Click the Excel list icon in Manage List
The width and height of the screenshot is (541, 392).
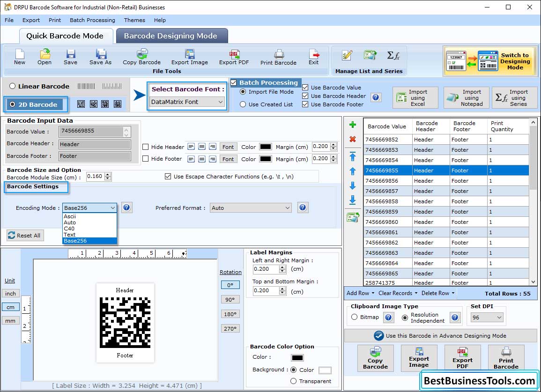370,55
